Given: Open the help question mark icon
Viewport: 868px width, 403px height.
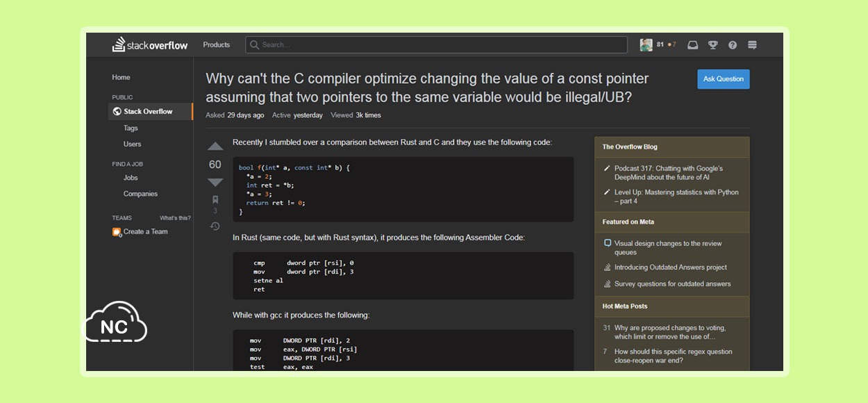Looking at the screenshot, I should [x=733, y=45].
